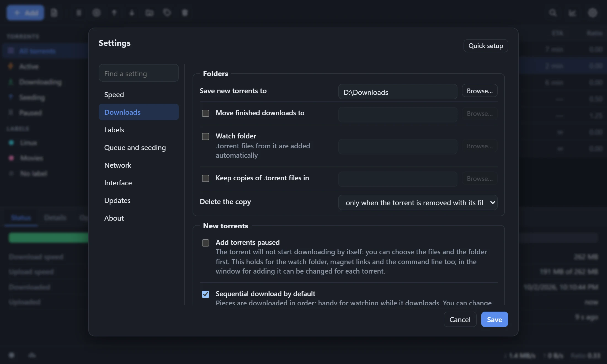Image resolution: width=607 pixels, height=364 pixels.
Task: Click the Move finished downloads path field
Action: pyautogui.click(x=398, y=114)
